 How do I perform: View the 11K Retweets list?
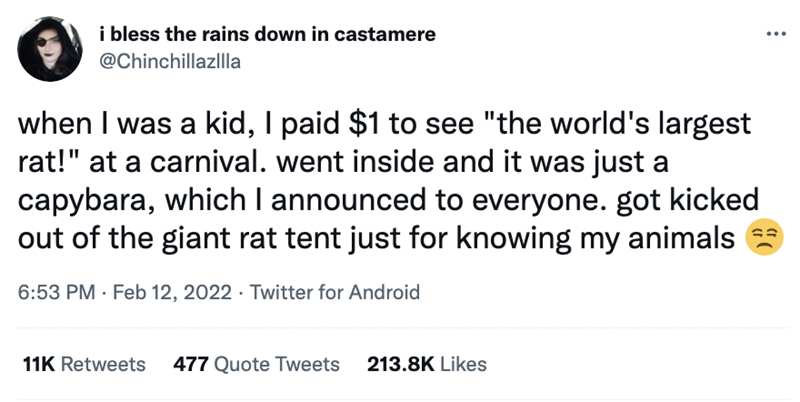click(x=83, y=364)
